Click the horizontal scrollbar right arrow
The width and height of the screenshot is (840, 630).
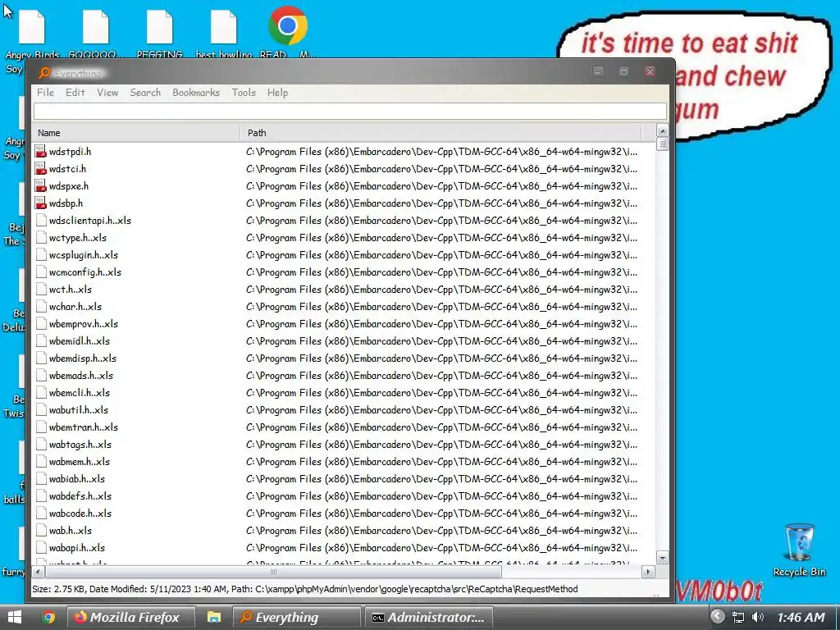click(648, 572)
